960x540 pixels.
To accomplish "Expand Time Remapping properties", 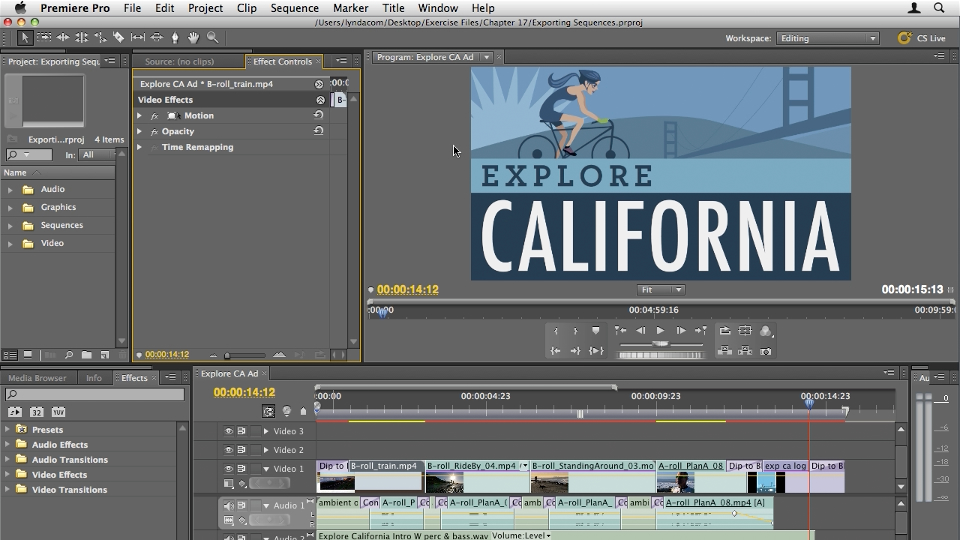I will [x=139, y=147].
